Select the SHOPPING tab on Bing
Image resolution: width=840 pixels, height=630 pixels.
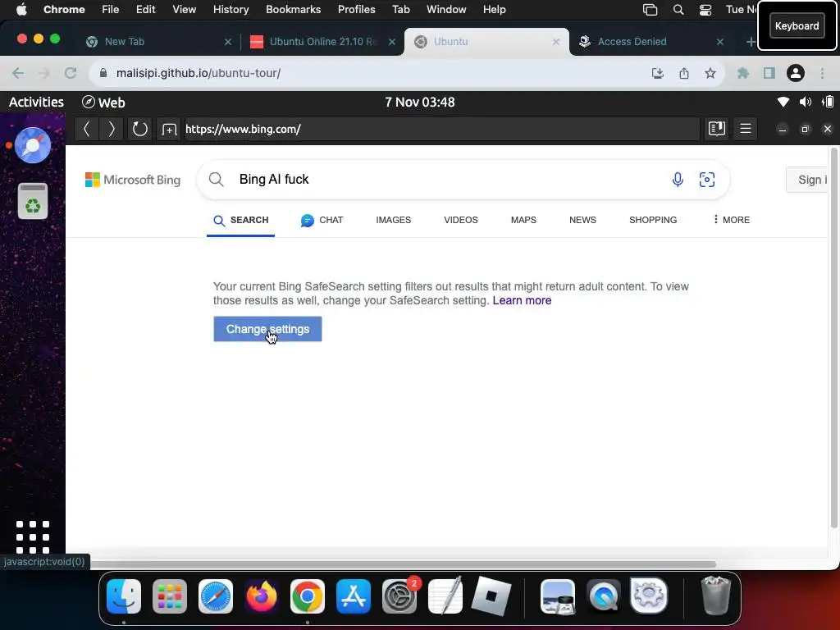(x=652, y=220)
